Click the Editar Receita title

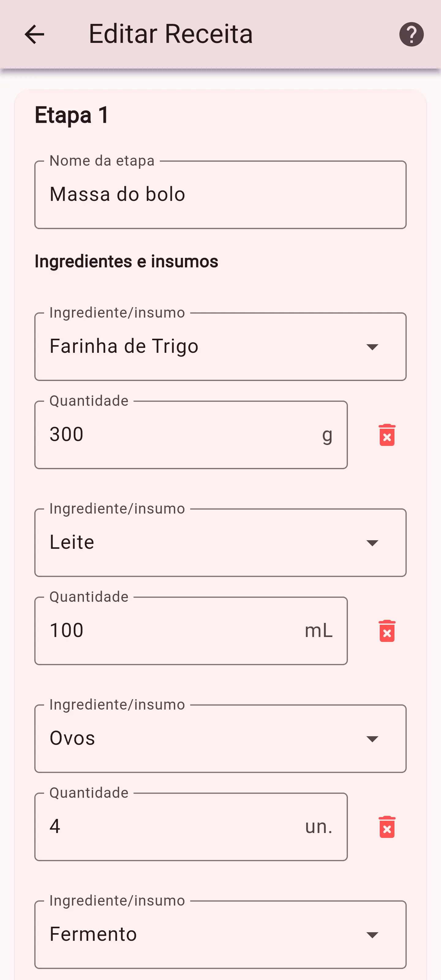(x=171, y=34)
